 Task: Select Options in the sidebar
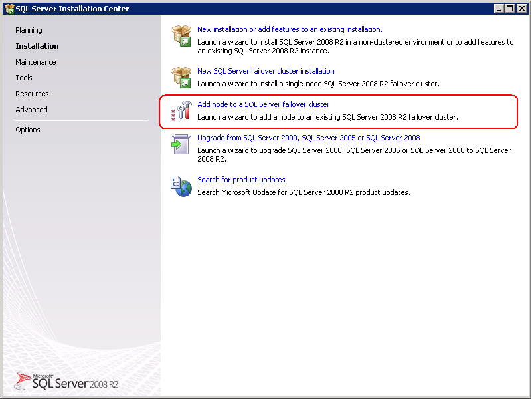pyautogui.click(x=27, y=130)
